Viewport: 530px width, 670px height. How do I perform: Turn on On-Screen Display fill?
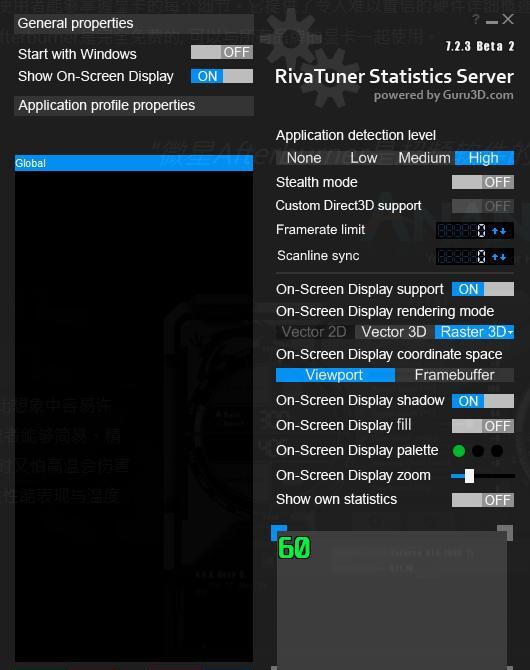pyautogui.click(x=483, y=426)
